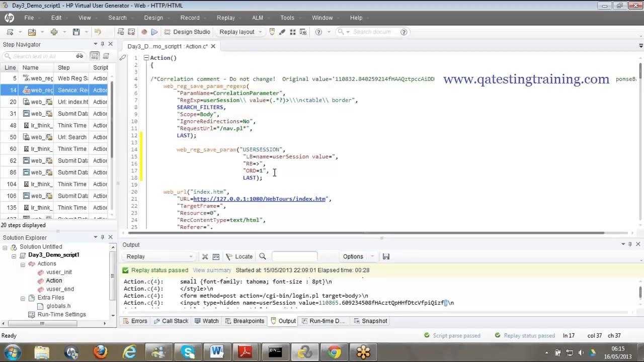This screenshot has width=644, height=362.
Task: Open the Record menu
Action: (190, 18)
